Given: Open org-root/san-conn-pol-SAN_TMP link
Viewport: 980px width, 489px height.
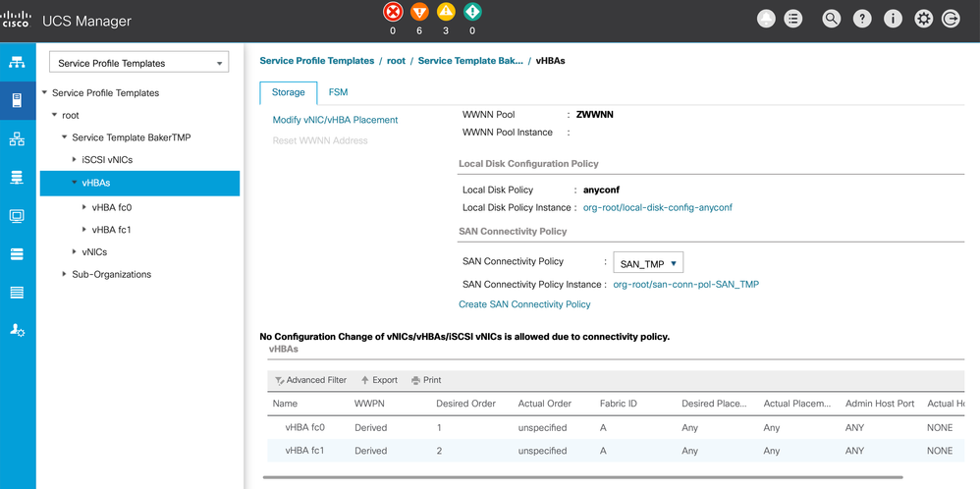Looking at the screenshot, I should click(x=686, y=285).
